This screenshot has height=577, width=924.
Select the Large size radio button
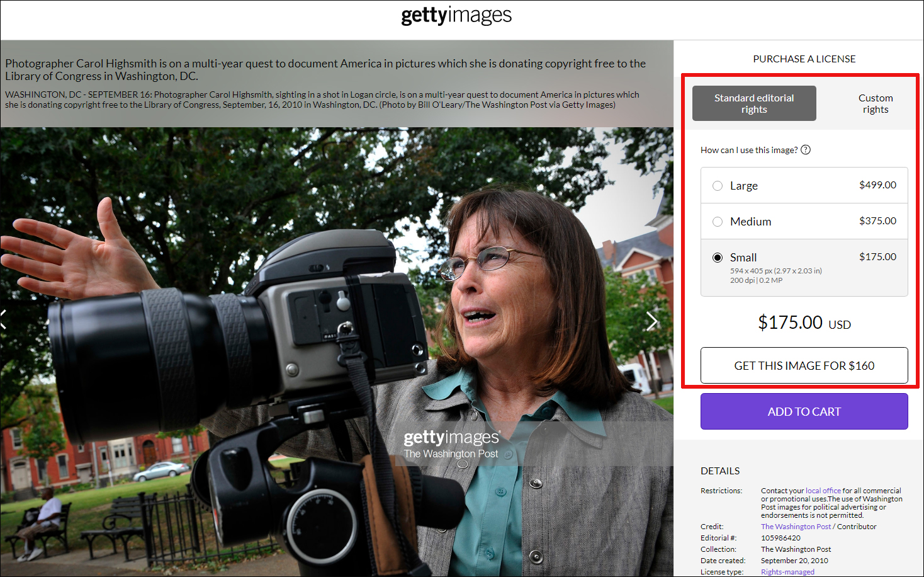click(718, 186)
